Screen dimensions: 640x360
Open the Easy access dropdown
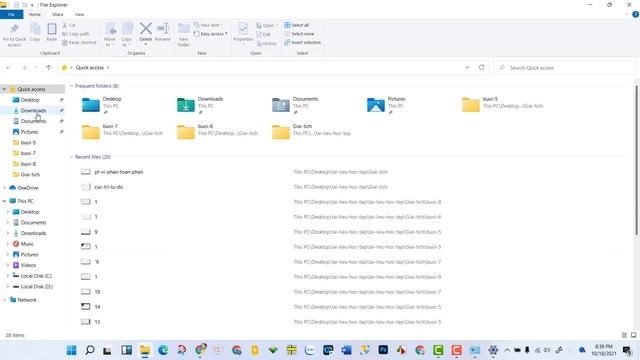pyautogui.click(x=211, y=34)
